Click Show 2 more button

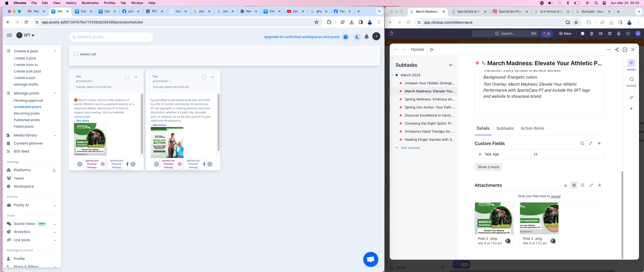click(488, 167)
